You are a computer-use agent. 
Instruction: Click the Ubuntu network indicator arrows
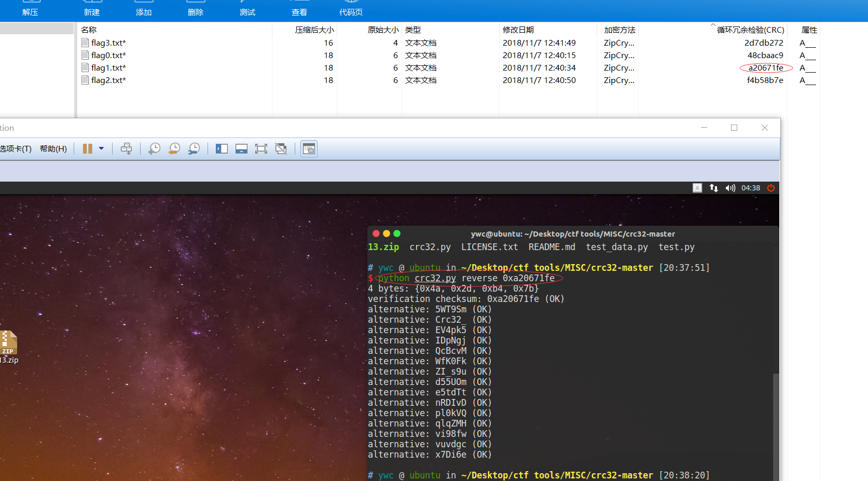pos(714,188)
